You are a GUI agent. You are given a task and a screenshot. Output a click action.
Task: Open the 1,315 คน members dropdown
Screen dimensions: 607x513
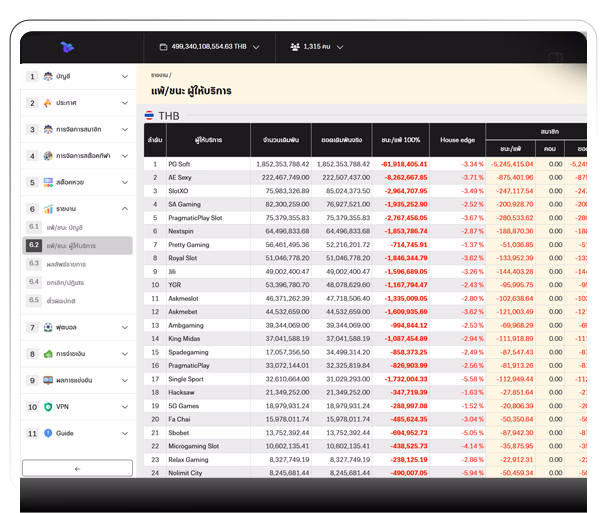pyautogui.click(x=317, y=47)
